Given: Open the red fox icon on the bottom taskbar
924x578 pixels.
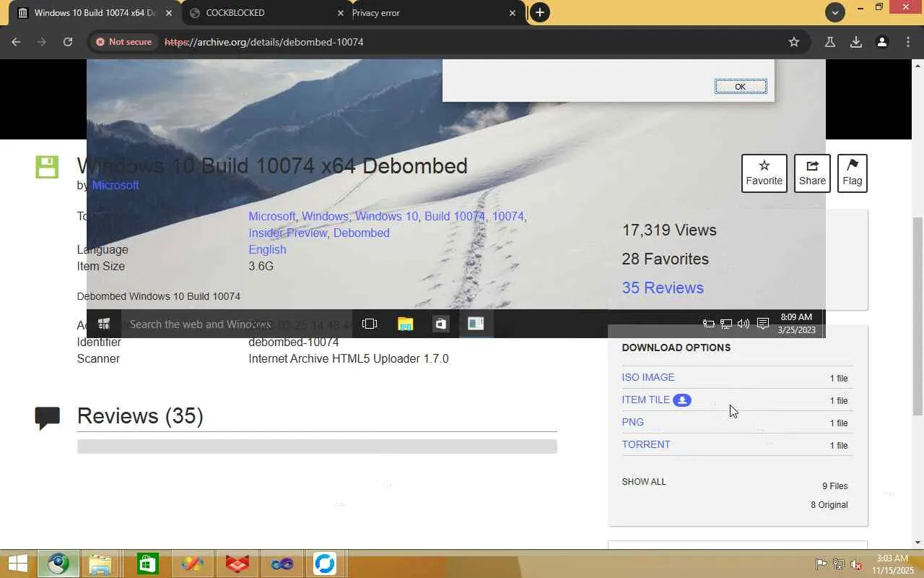Looking at the screenshot, I should coord(237,564).
